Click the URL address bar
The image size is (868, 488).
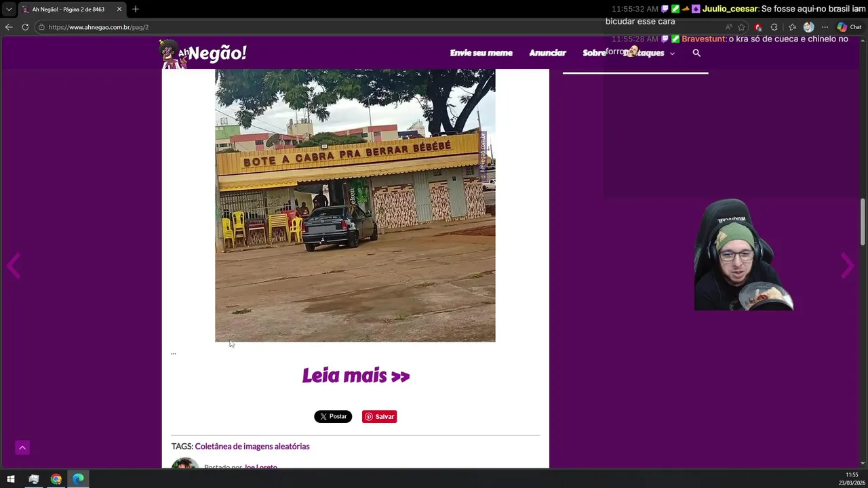380,27
